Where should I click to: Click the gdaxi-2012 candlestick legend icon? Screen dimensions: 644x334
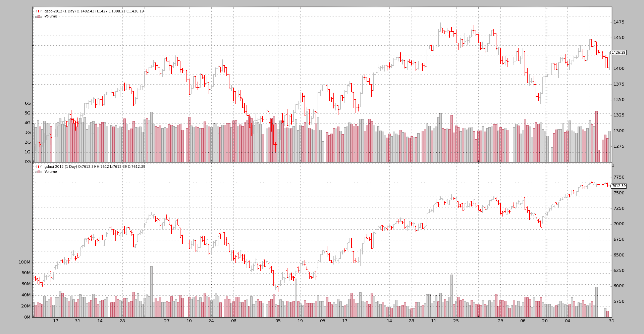pyautogui.click(x=39, y=167)
